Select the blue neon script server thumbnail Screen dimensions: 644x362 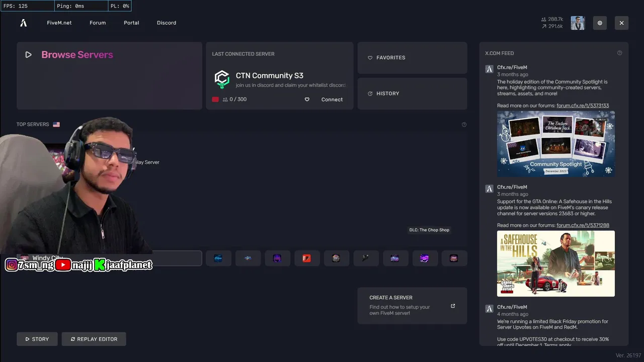pyautogui.click(x=218, y=258)
